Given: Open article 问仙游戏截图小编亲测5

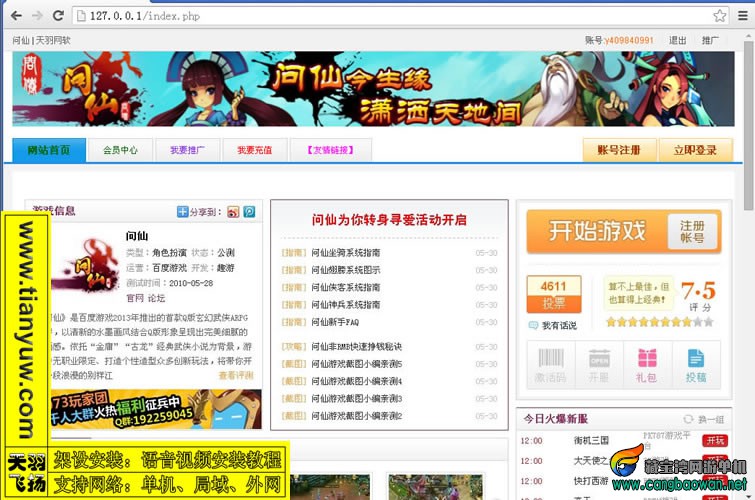Looking at the screenshot, I should (356, 364).
